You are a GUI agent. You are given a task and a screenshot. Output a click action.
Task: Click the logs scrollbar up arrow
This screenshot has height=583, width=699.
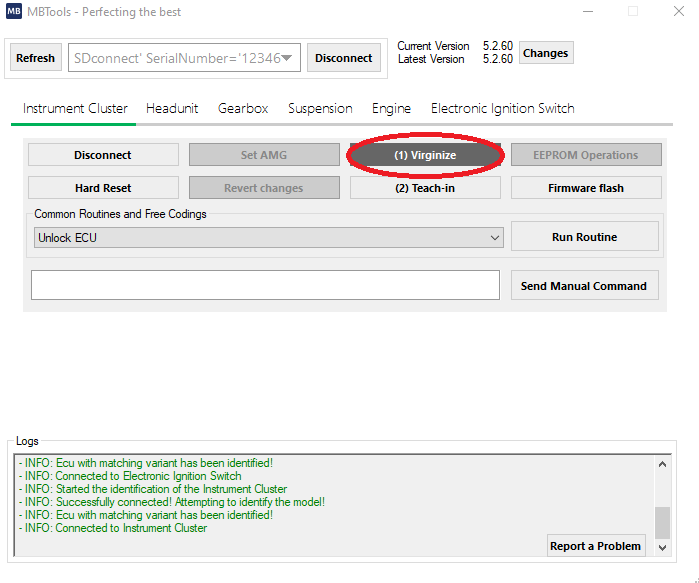663,464
